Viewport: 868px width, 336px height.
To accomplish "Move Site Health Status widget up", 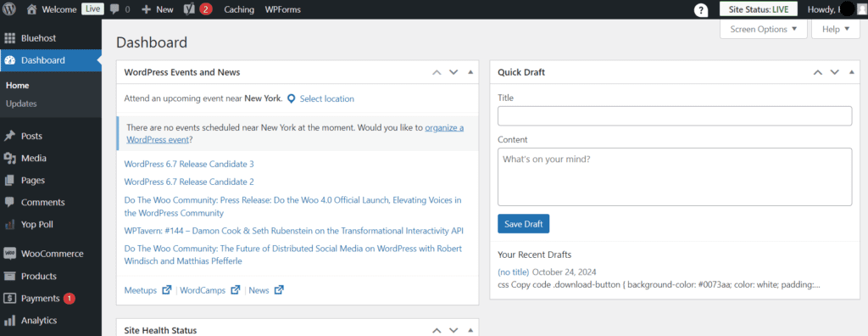I will coord(437,330).
